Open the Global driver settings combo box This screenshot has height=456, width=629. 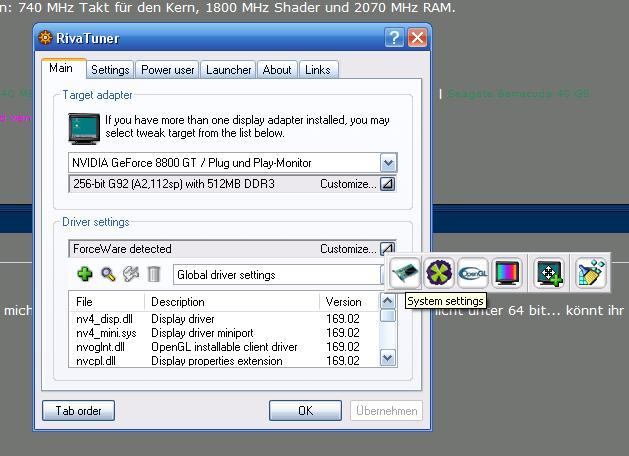[279, 275]
